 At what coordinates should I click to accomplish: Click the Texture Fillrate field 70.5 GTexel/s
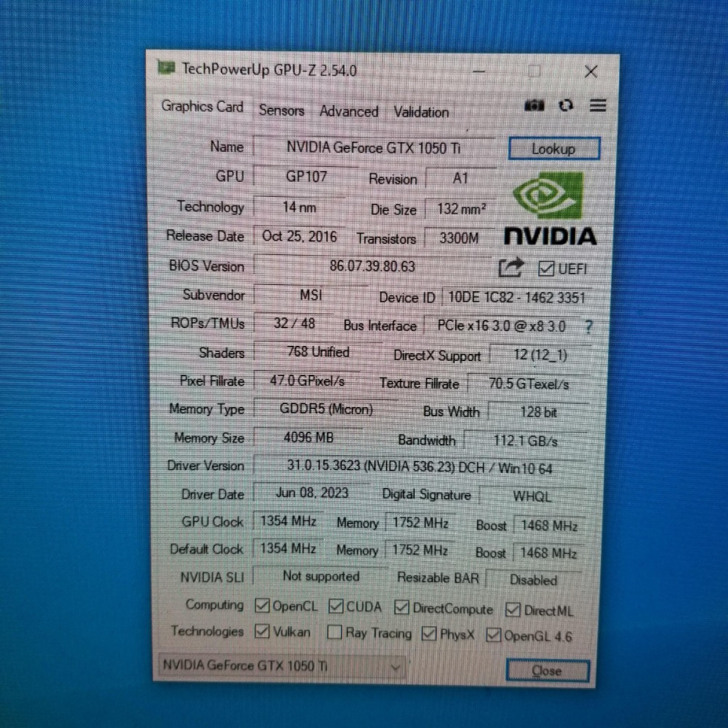pos(528,384)
